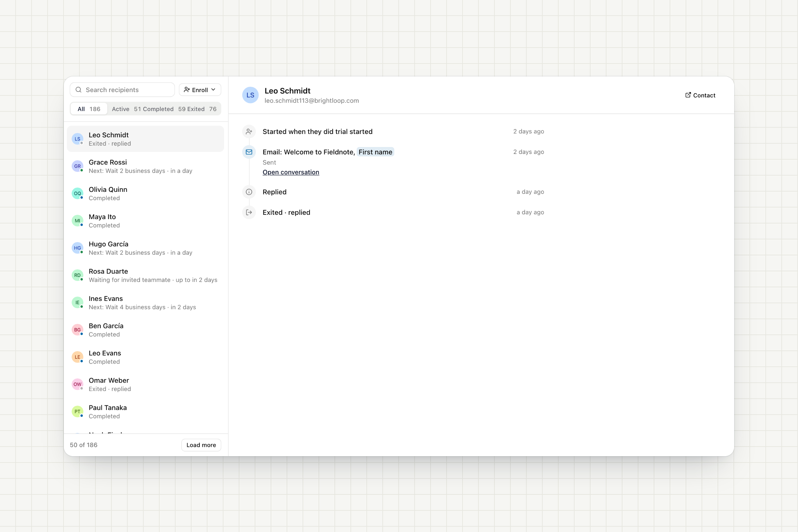Click 'Waiting for invited teammate' status text

(129, 280)
